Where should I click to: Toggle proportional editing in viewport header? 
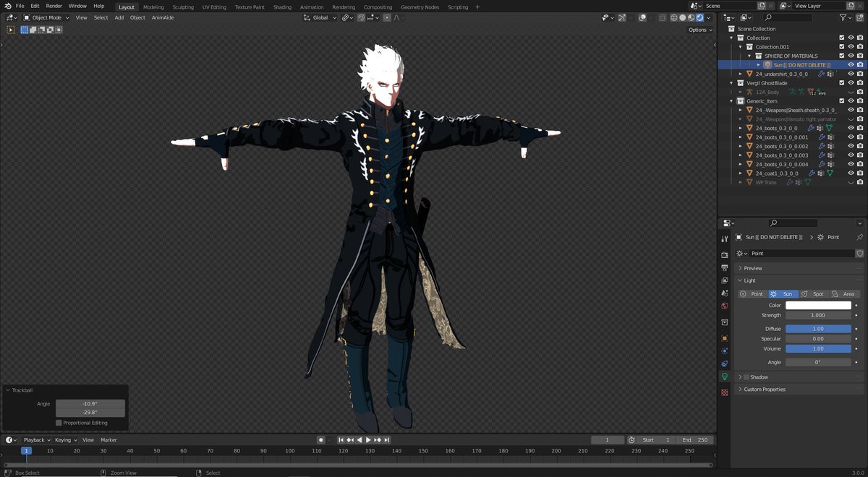pos(387,17)
